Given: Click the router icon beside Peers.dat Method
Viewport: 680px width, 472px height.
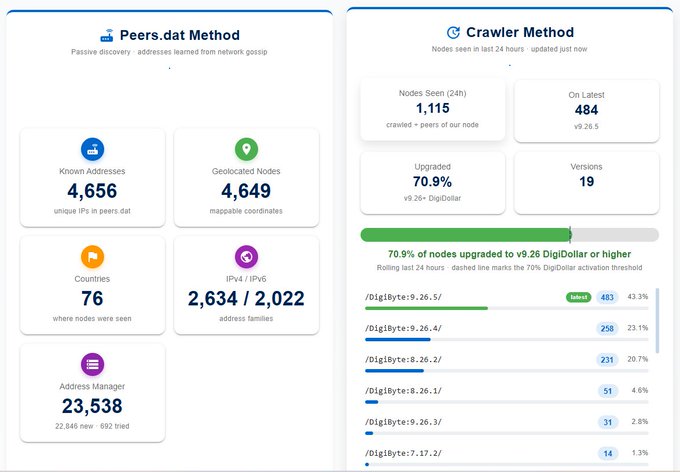Looking at the screenshot, I should (107, 36).
